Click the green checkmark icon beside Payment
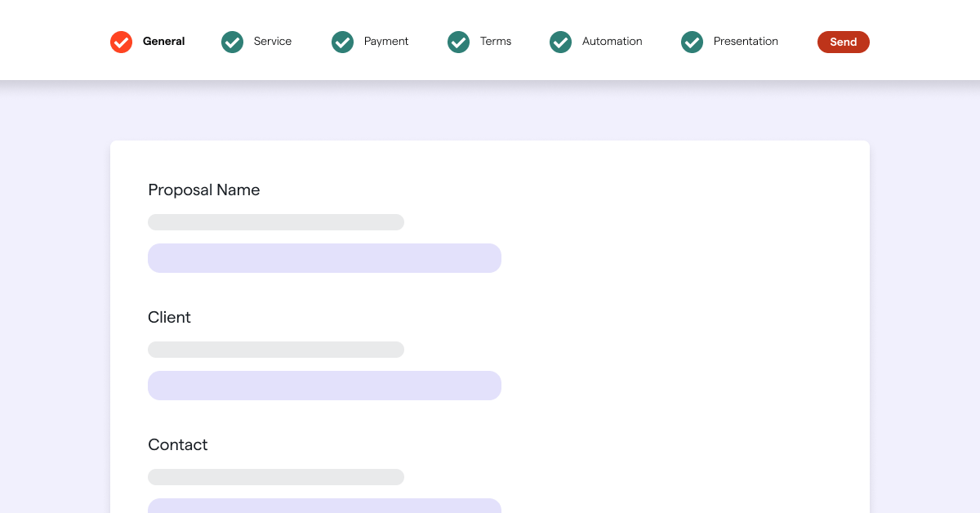The height and width of the screenshot is (513, 980). 342,42
